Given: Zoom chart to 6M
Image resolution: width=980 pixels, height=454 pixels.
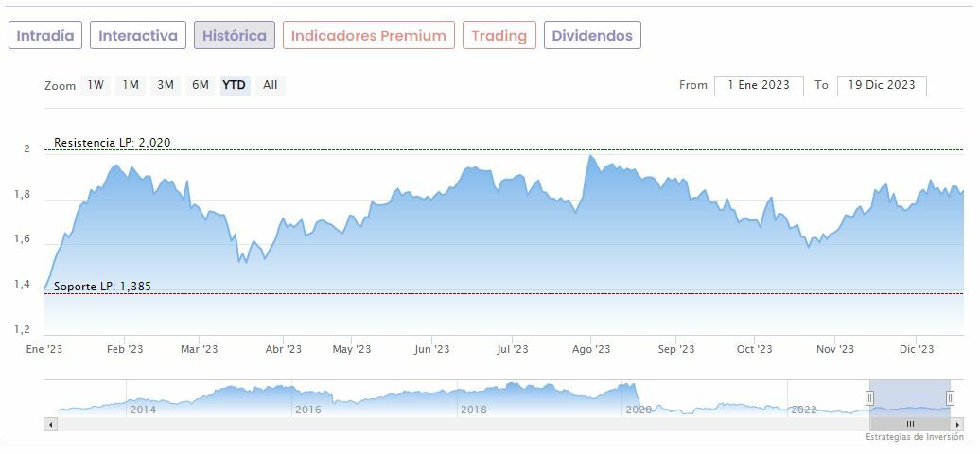Looking at the screenshot, I should click(201, 85).
